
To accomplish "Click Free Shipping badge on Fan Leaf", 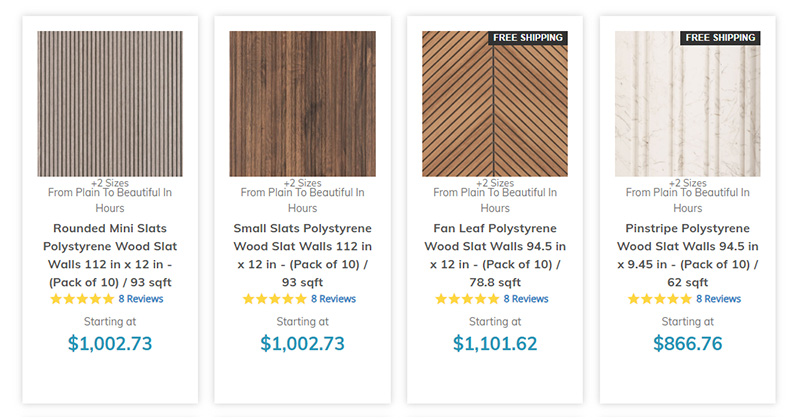I will click(x=528, y=38).
